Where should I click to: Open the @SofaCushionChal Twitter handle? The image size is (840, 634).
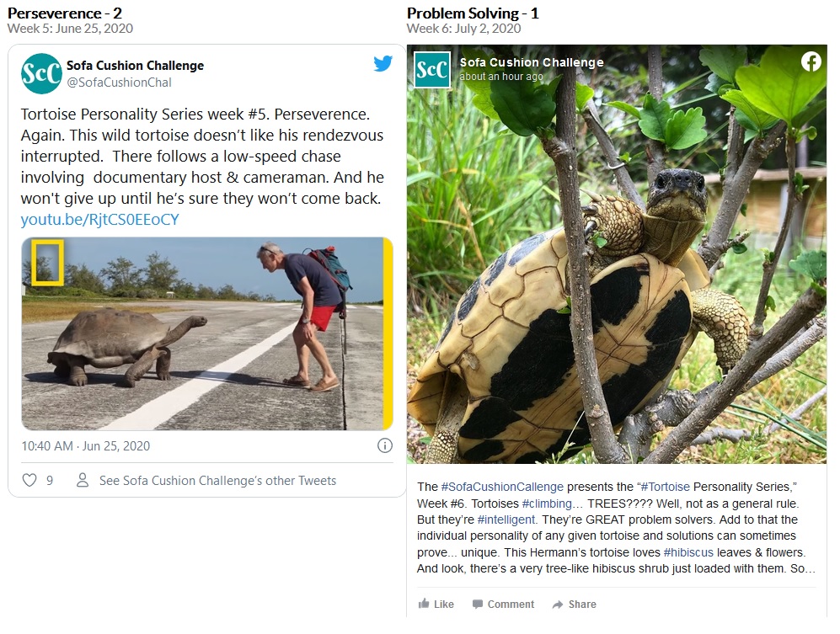(x=119, y=82)
